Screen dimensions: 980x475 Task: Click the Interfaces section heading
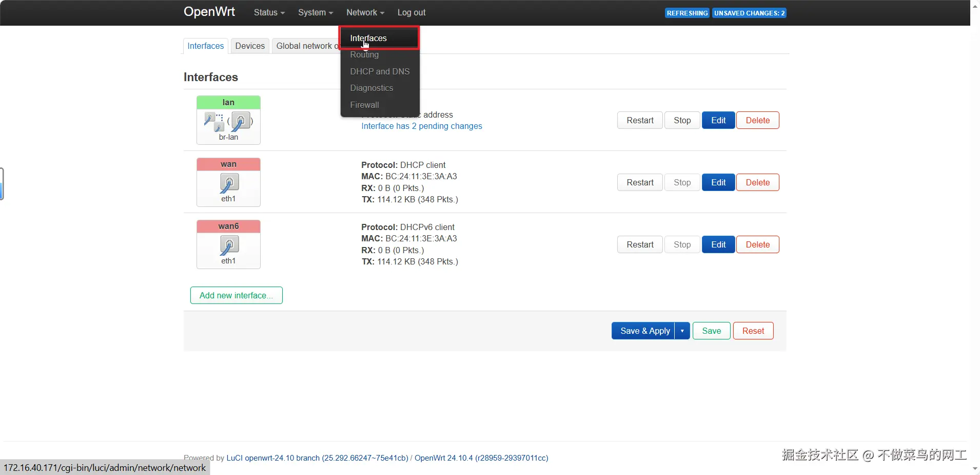coord(211,77)
